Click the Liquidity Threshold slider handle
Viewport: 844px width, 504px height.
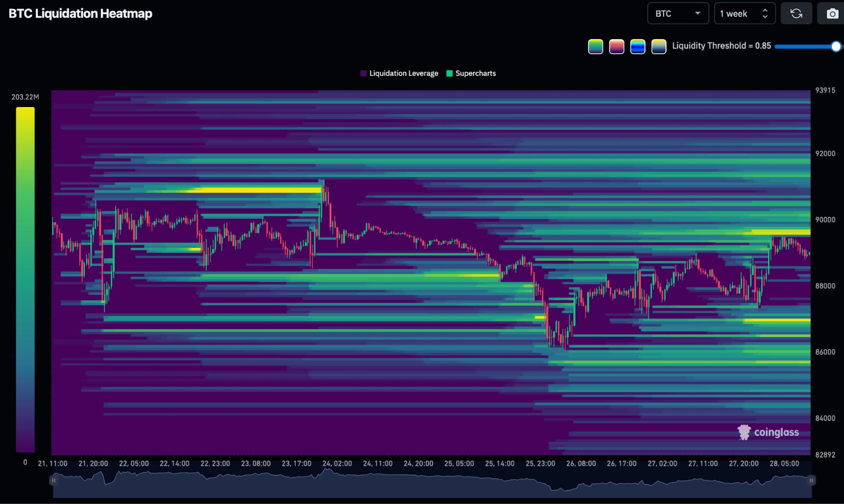click(836, 46)
